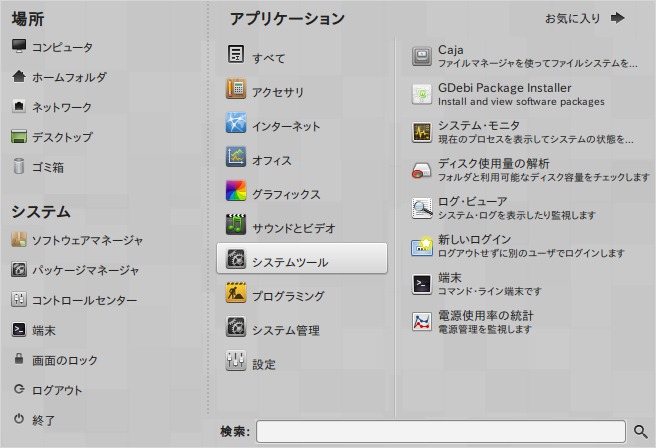Click 新しいログイン title text
The width and height of the screenshot is (656, 448).
474,239
